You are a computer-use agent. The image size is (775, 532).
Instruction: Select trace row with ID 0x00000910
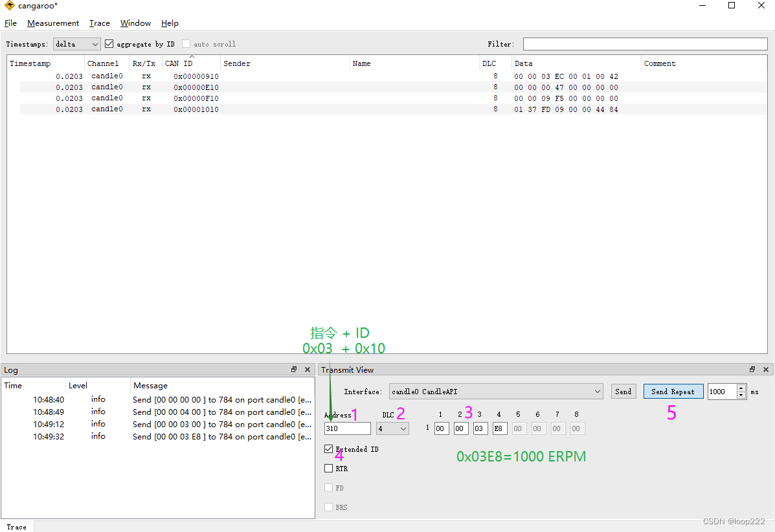pos(394,76)
